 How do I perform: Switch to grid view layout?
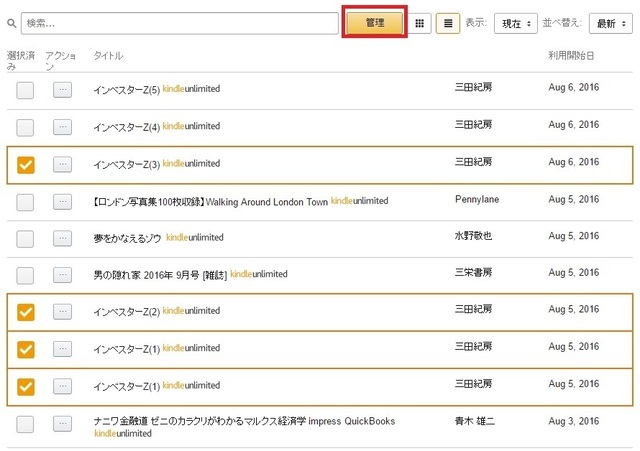[420, 23]
